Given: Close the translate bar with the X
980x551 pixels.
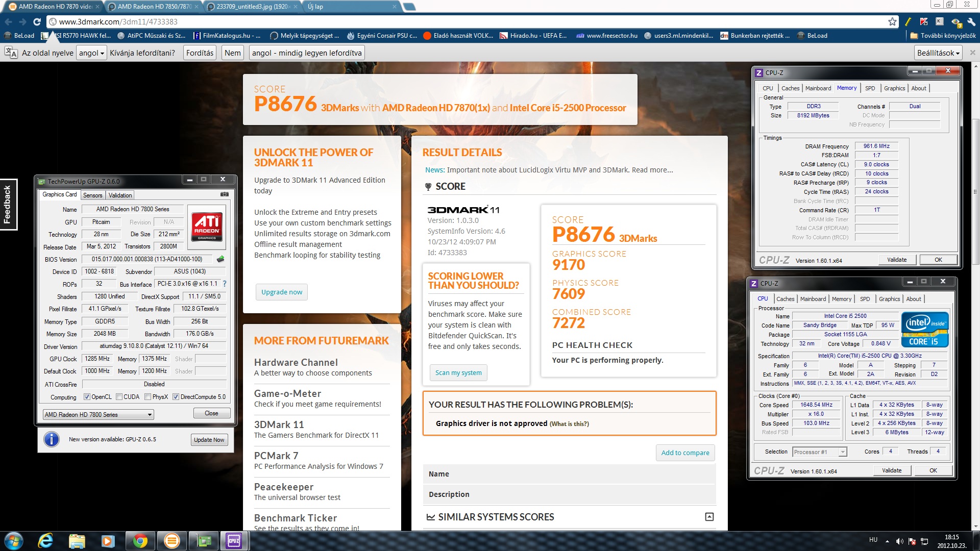Looking at the screenshot, I should (x=972, y=53).
